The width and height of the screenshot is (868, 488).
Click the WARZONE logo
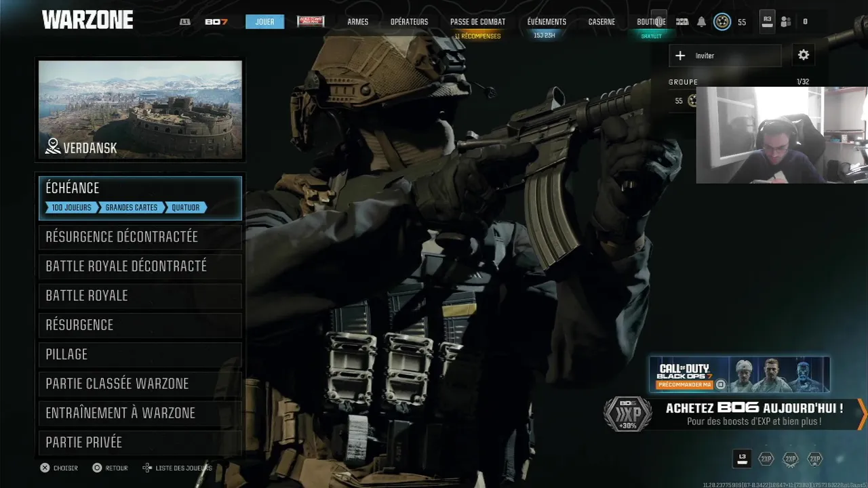pyautogui.click(x=87, y=20)
